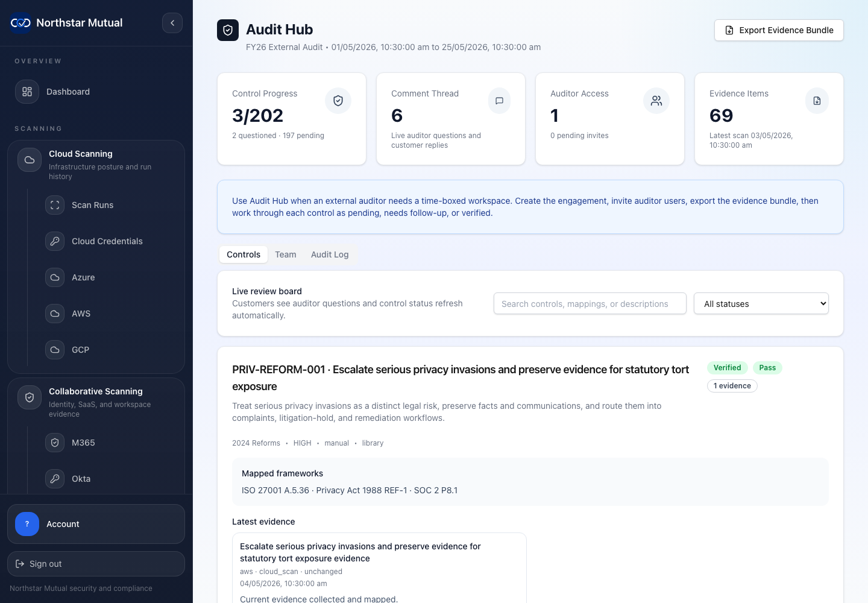This screenshot has width=868, height=603.
Task: Click the Auditor Access users icon
Action: coord(656,101)
